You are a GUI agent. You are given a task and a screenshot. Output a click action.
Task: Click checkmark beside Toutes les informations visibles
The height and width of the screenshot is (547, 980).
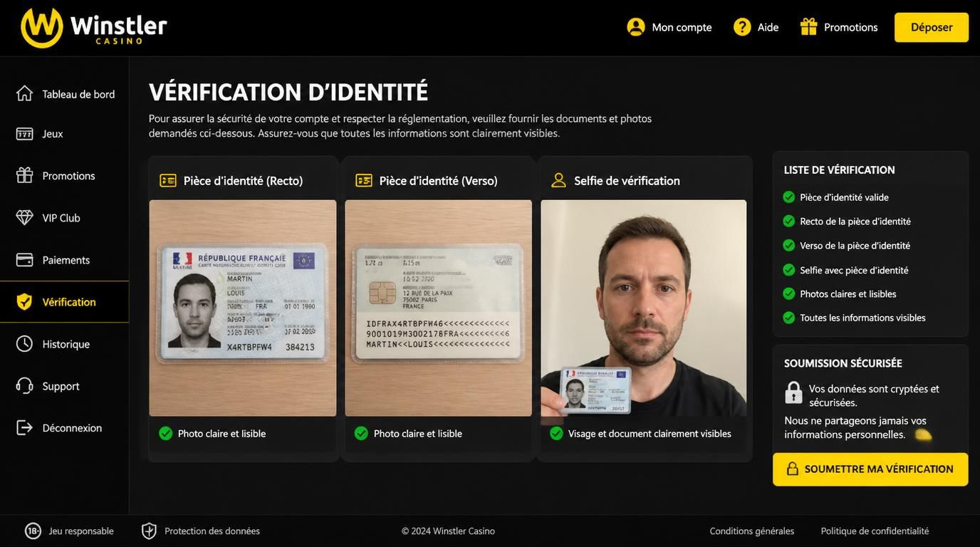click(x=789, y=318)
